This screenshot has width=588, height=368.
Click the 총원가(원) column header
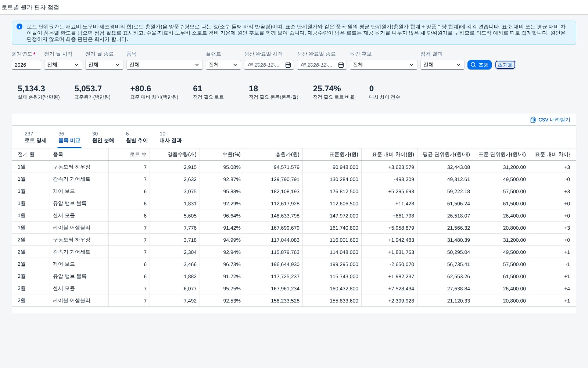pyautogui.click(x=273, y=155)
